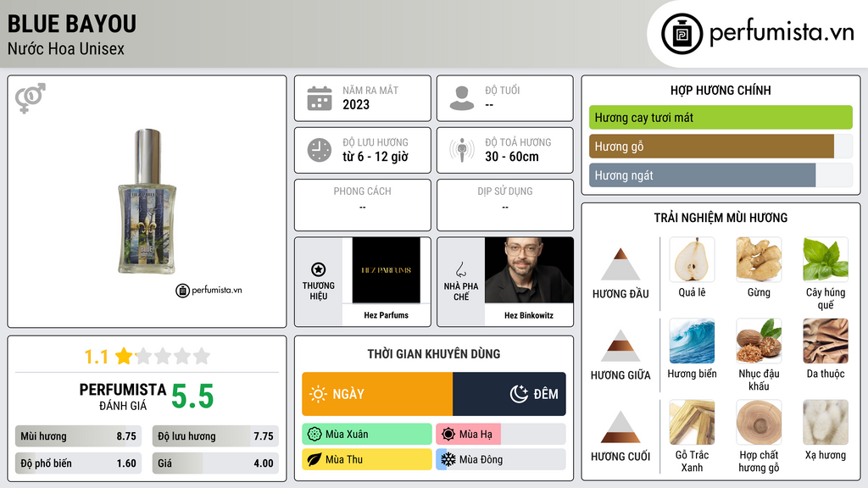Click the leaf icon for Mùa Thu
This screenshot has height=488, width=868.
pos(314,459)
